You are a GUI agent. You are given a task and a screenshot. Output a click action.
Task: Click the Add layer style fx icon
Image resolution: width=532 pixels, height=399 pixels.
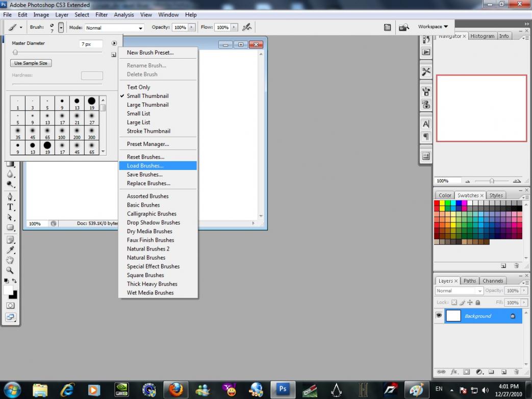point(454,372)
